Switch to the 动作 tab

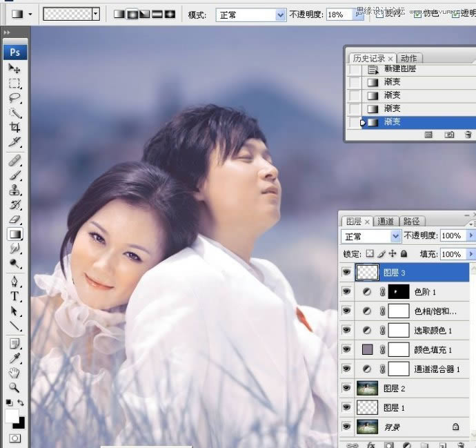[409, 58]
